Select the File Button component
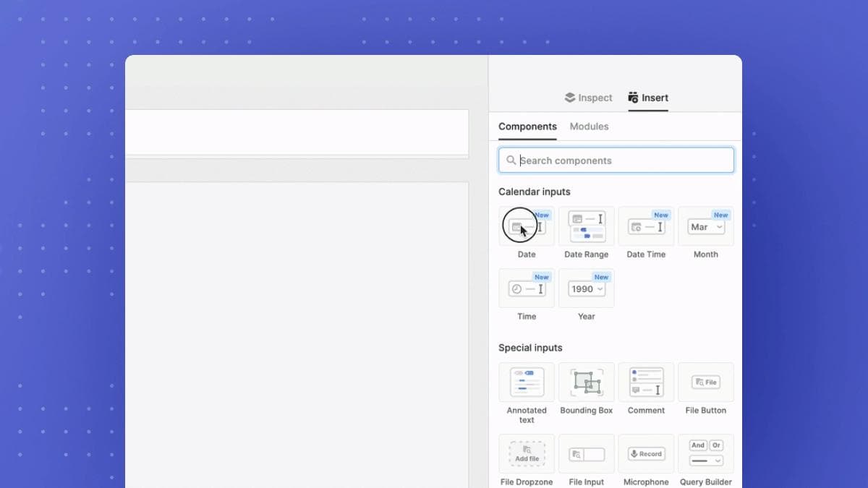The height and width of the screenshot is (488, 868). pos(705,382)
